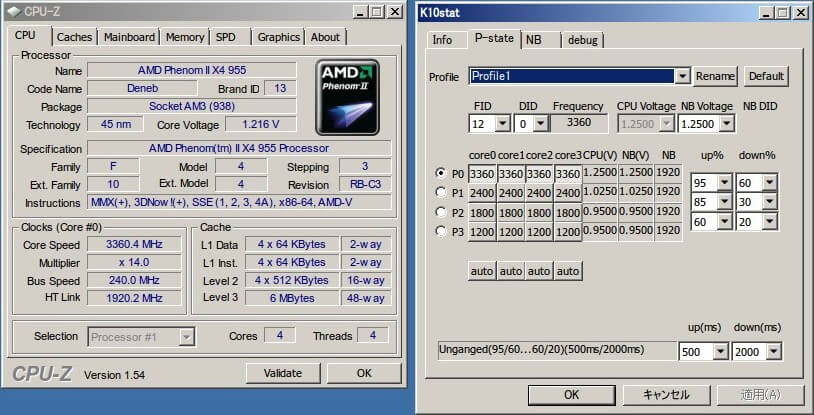Select the P2 power state radio button

click(x=441, y=212)
